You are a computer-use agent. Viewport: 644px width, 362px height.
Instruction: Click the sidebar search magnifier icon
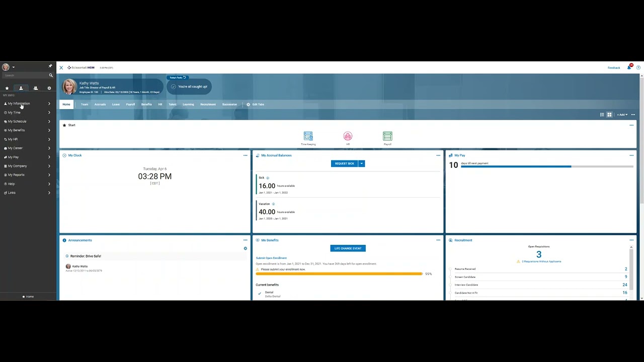51,75
